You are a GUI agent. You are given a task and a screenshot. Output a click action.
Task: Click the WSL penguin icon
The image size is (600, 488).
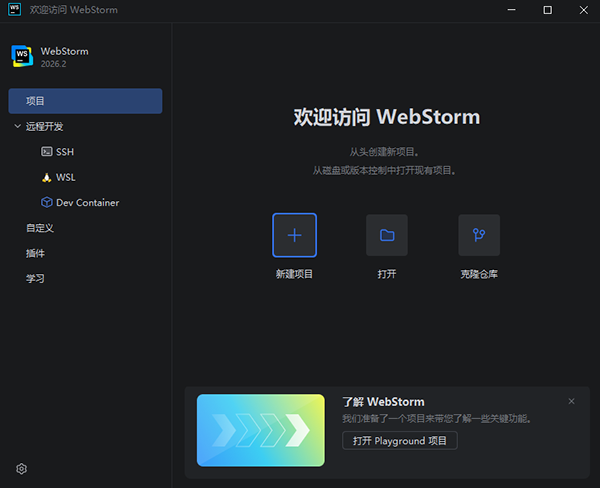tap(47, 177)
